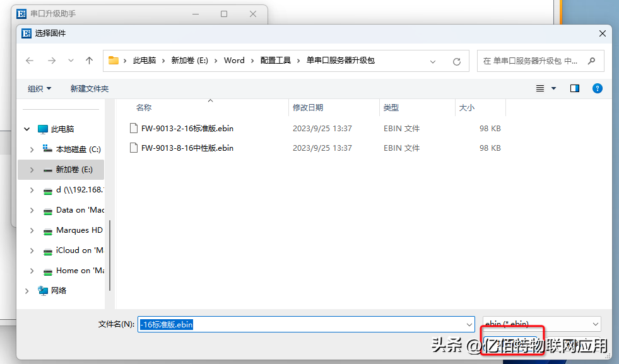Open the 组织 menu
Viewport: 619px width, 364px height.
click(x=39, y=88)
